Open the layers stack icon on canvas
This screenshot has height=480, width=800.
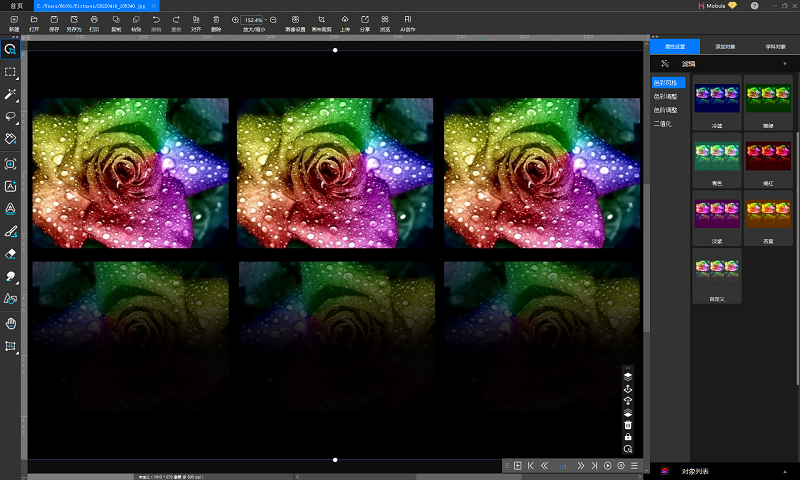[x=628, y=377]
